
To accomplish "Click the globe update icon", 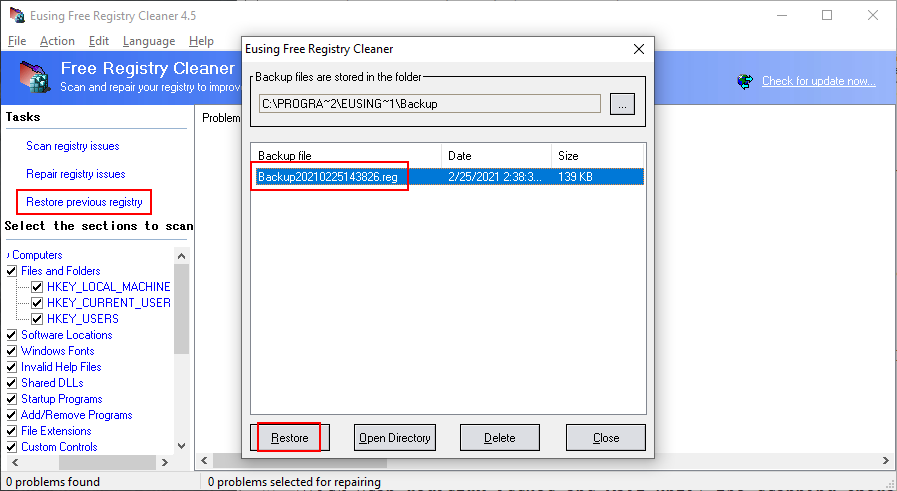I will [x=745, y=81].
